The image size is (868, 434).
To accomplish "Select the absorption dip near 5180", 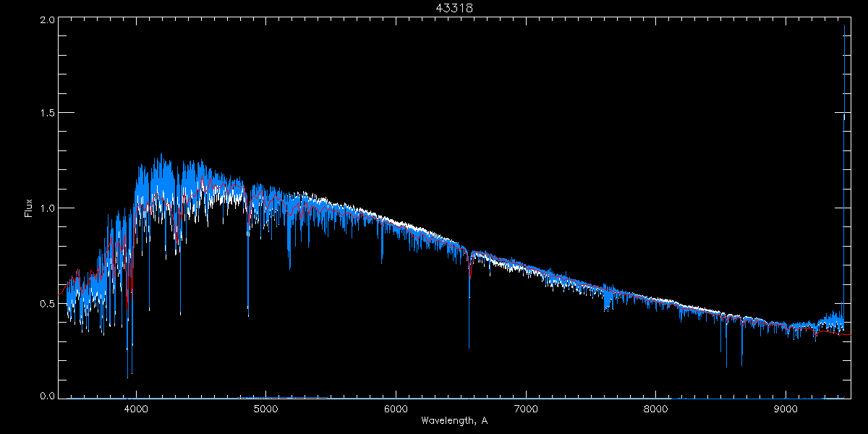I will 289,266.
